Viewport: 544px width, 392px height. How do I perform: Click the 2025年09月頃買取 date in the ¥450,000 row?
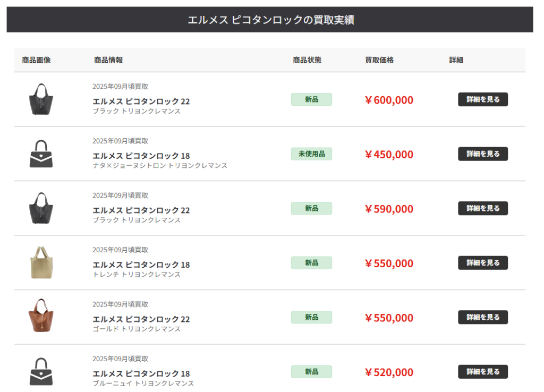(x=121, y=141)
